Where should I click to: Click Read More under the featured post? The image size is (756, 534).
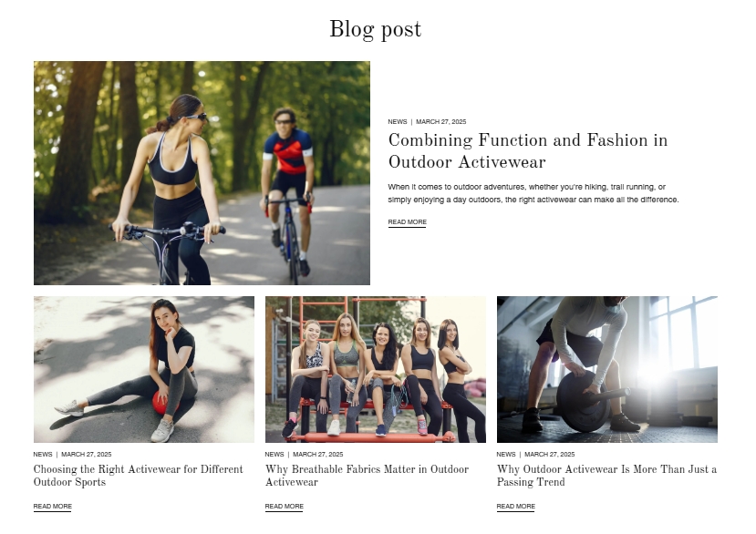click(x=408, y=222)
